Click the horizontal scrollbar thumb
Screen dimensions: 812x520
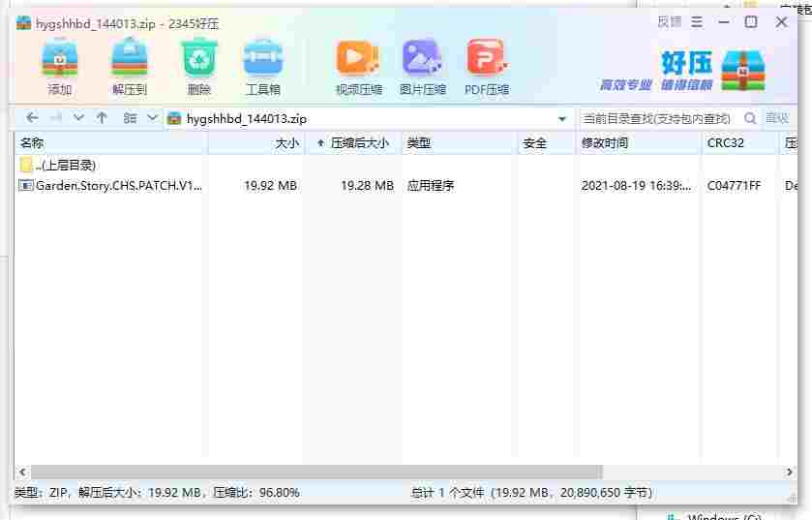pyautogui.click(x=316, y=472)
